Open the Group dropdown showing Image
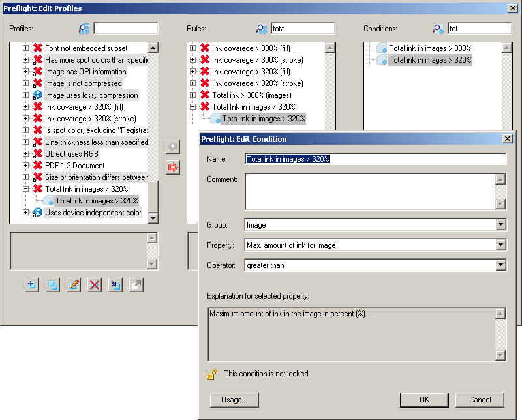The height and width of the screenshot is (420, 522). click(x=500, y=225)
